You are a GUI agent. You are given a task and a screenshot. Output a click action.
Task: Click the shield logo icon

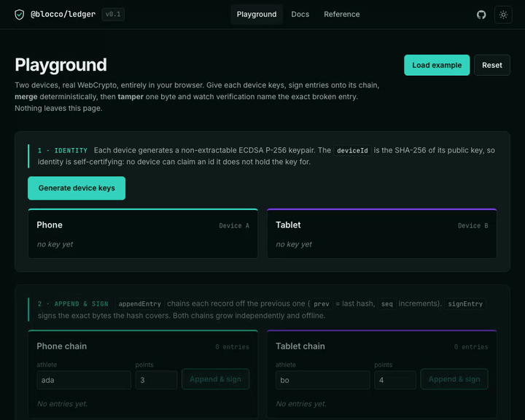tap(20, 15)
